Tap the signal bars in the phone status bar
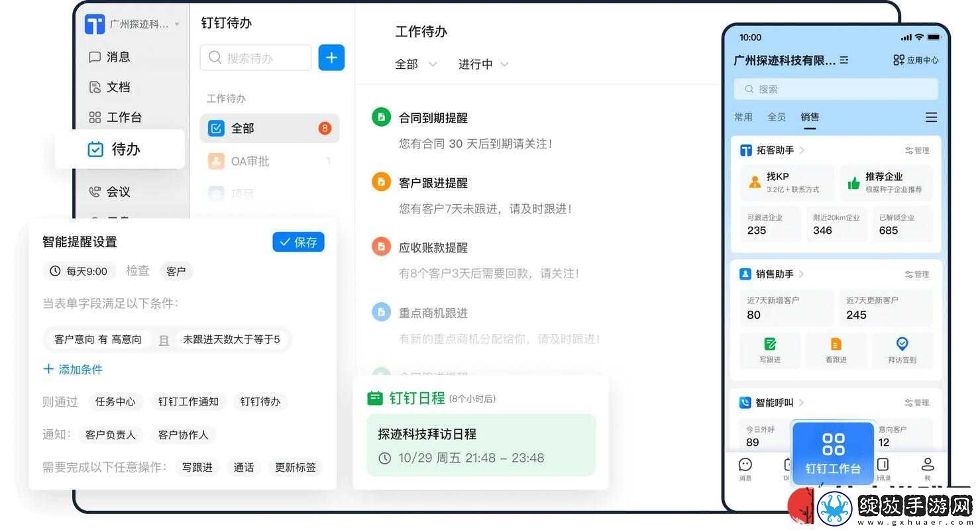This screenshot has height=530, width=980. 906,37
